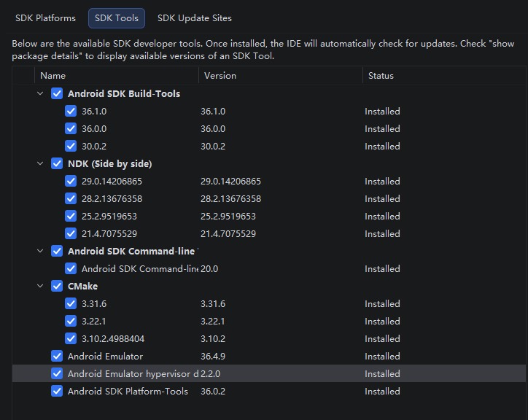Uncheck the Android Emulator checkbox
This screenshot has width=528, height=420.
[x=57, y=357]
